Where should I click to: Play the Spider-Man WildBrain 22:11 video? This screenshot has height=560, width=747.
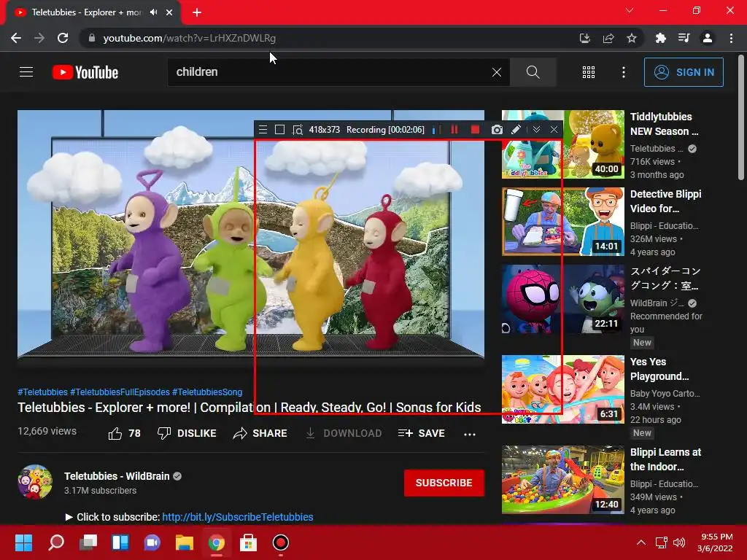(x=563, y=299)
